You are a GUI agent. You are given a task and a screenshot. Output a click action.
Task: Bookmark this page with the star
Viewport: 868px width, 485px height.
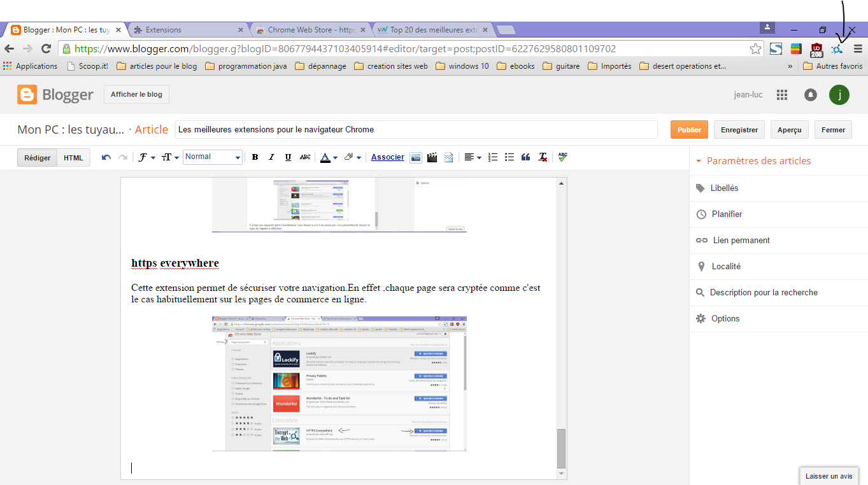pyautogui.click(x=755, y=49)
